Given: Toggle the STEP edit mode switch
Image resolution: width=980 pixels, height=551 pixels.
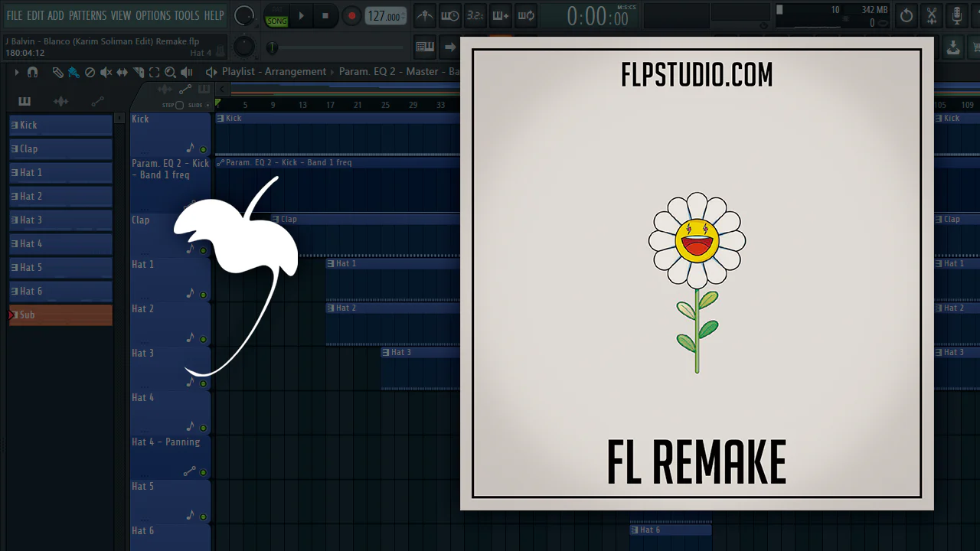Looking at the screenshot, I should click(179, 105).
